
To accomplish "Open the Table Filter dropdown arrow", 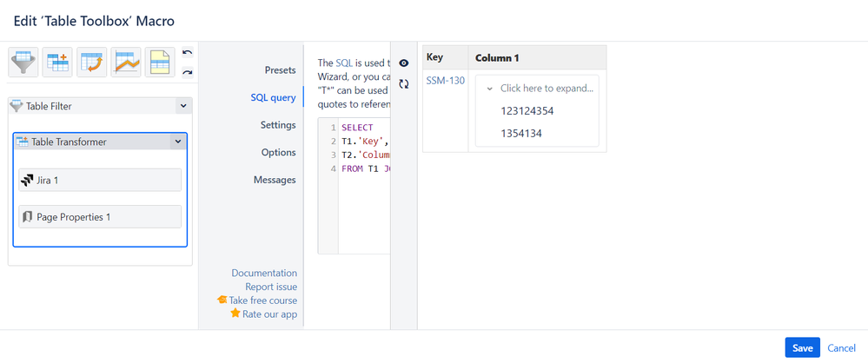I will [x=182, y=106].
